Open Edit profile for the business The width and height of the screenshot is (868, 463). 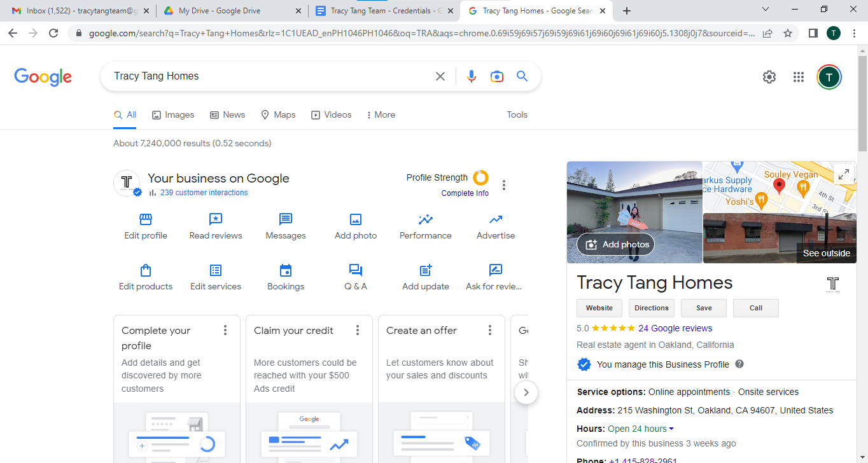click(x=146, y=227)
